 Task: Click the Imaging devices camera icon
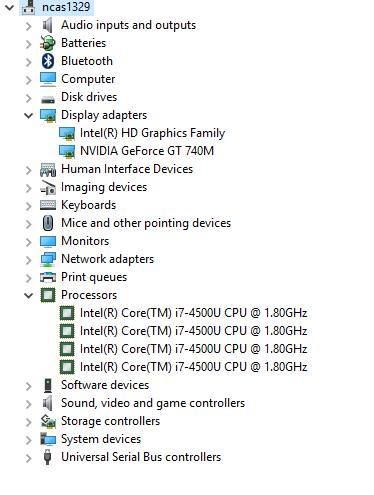(48, 187)
